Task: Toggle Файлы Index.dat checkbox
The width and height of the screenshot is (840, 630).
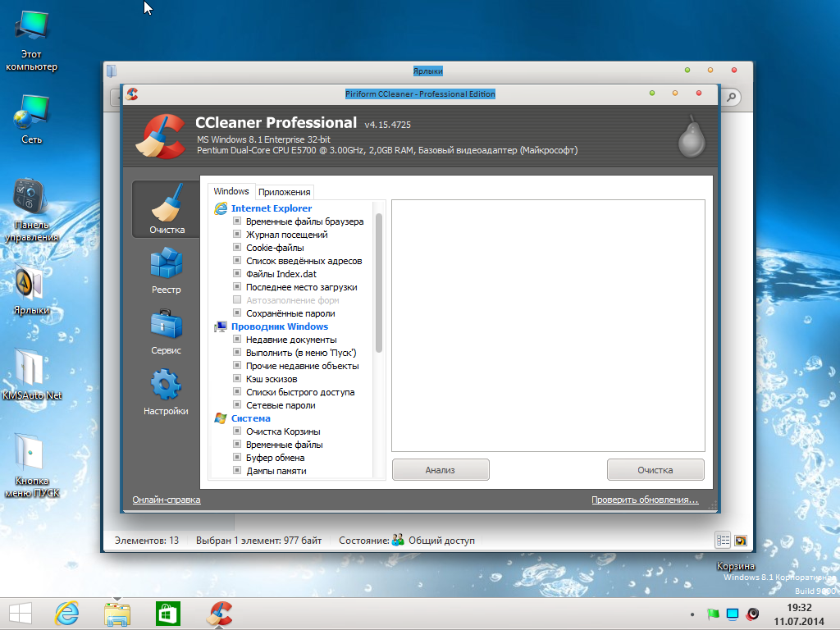Action: (x=237, y=273)
